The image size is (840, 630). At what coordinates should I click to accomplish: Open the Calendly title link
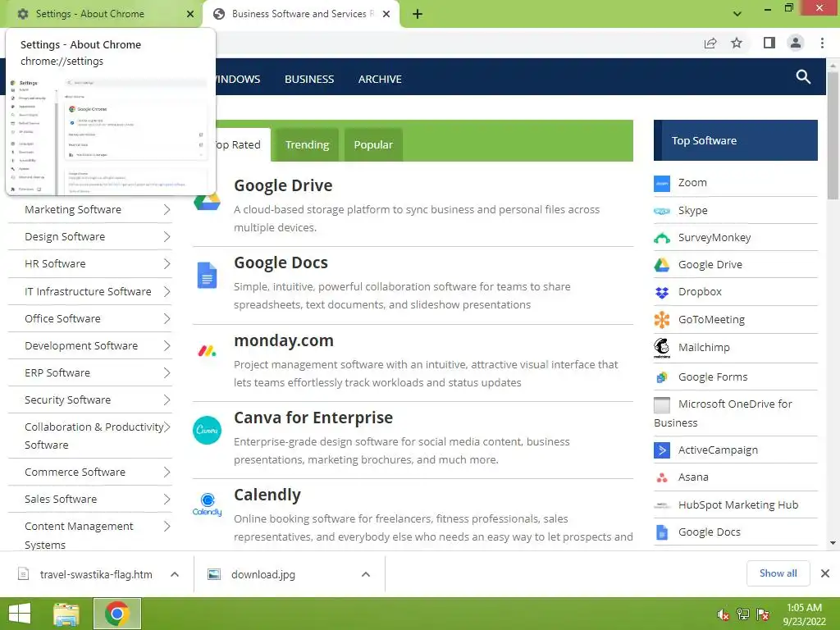pos(267,495)
